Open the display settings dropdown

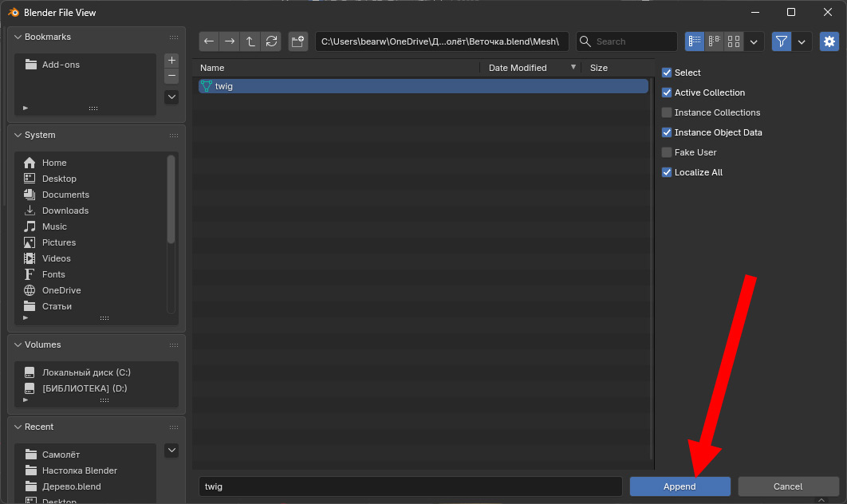click(754, 41)
